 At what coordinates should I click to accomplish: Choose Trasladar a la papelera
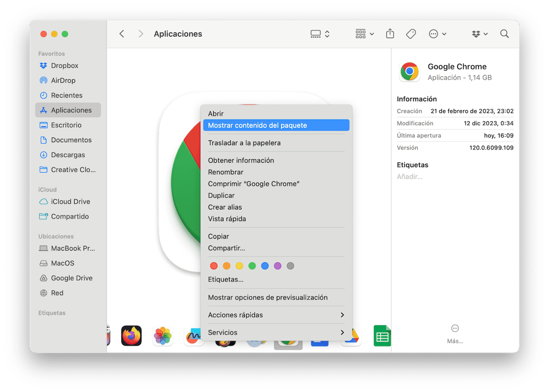click(276, 143)
